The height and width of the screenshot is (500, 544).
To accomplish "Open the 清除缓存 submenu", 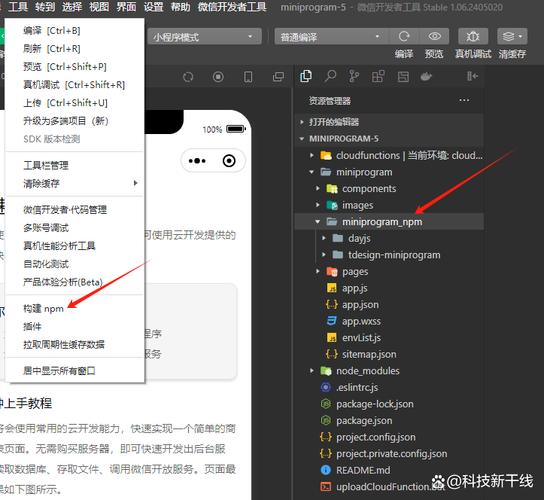I will click(75, 183).
